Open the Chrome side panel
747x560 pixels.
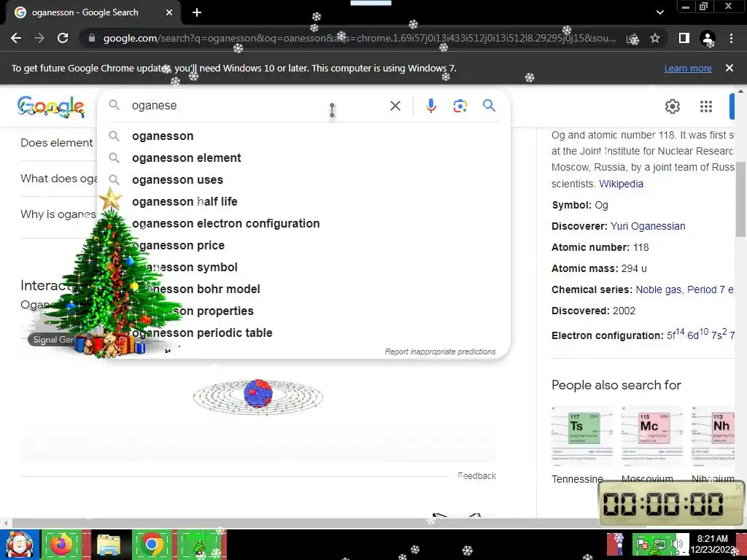pos(684,38)
